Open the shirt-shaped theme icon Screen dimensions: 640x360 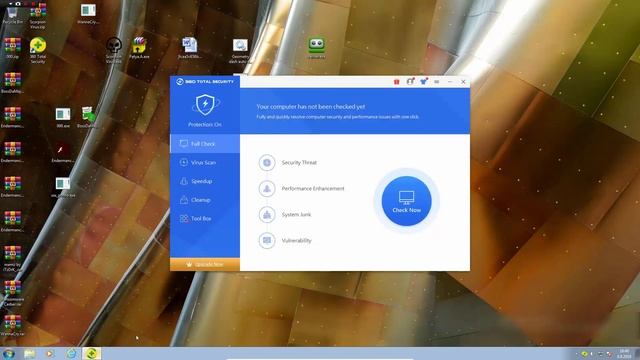[x=424, y=82]
